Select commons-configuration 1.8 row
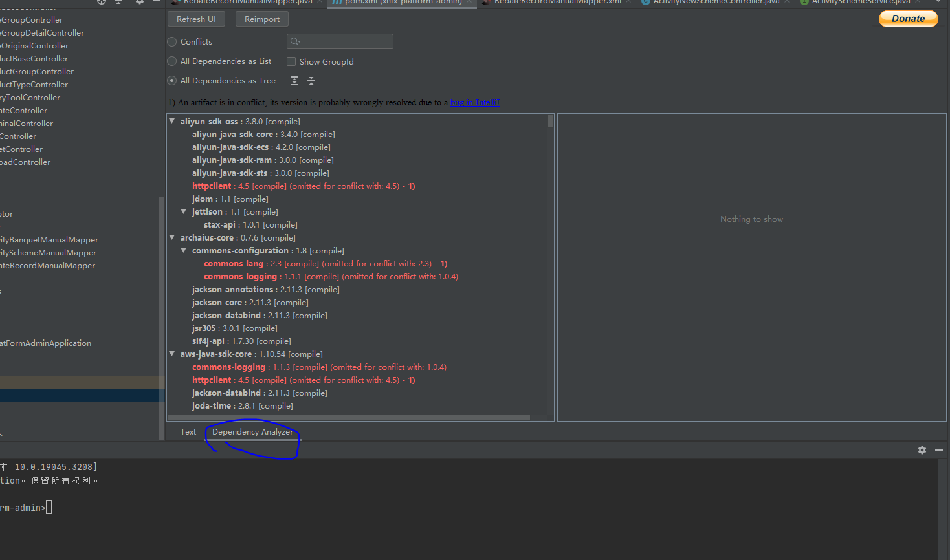Image resolution: width=950 pixels, height=560 pixels. pos(268,250)
